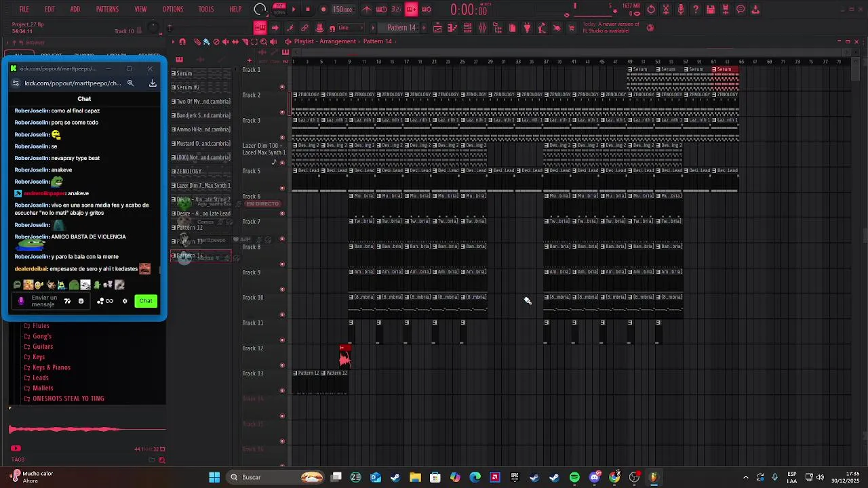
Task: Open the ADD menu
Action: pyautogui.click(x=75, y=9)
